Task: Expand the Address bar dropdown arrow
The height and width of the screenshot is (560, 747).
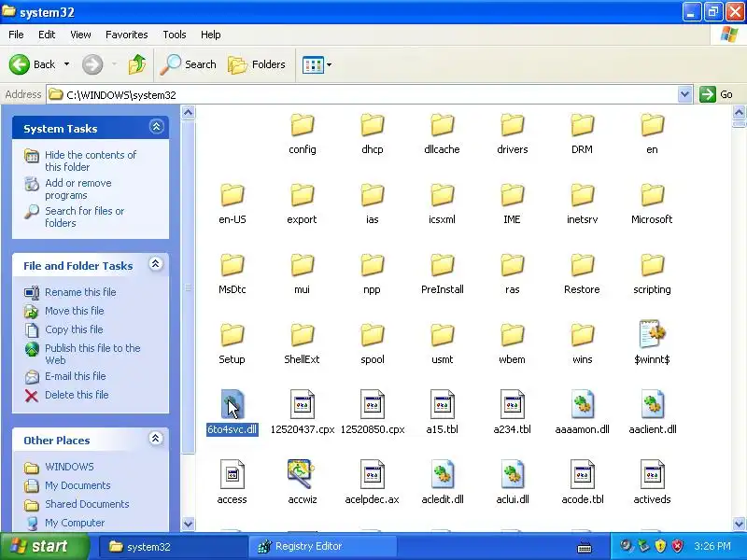Action: coord(684,94)
